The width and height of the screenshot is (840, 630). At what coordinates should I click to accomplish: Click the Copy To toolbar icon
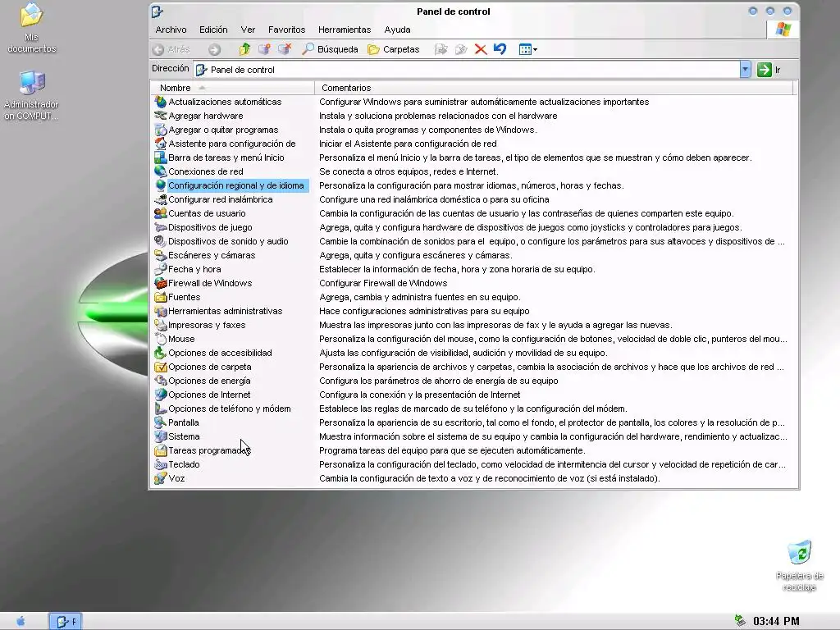(x=461, y=49)
